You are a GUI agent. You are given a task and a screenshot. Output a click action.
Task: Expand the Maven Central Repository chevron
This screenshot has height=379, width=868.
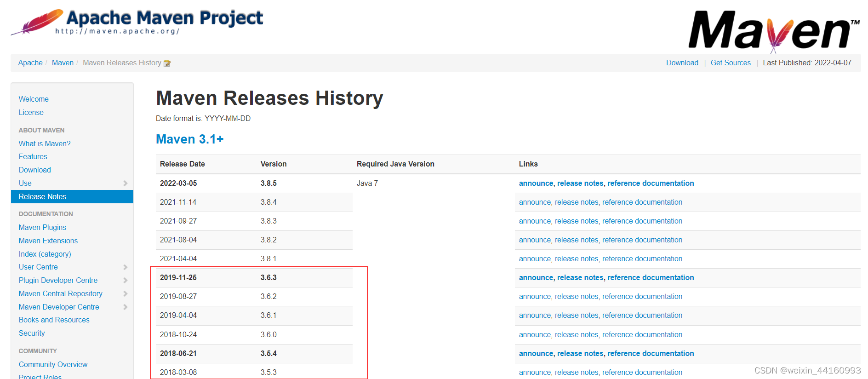click(x=125, y=293)
